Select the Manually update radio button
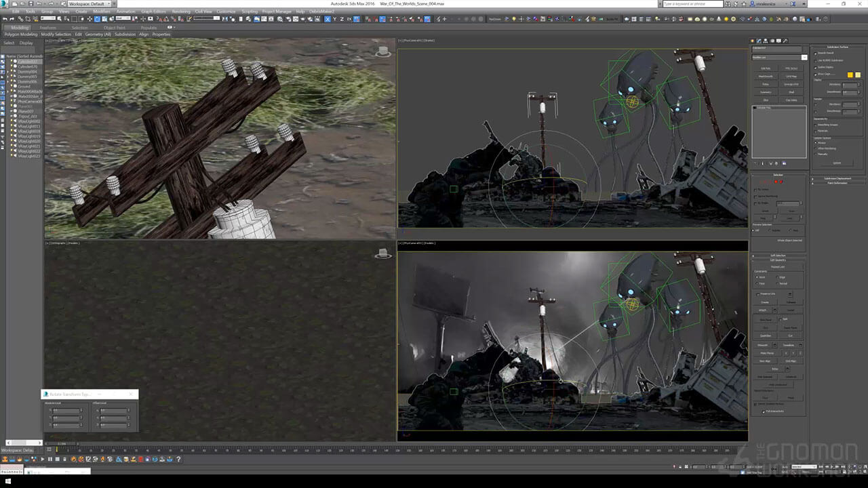The width and height of the screenshot is (868, 488). tap(816, 154)
